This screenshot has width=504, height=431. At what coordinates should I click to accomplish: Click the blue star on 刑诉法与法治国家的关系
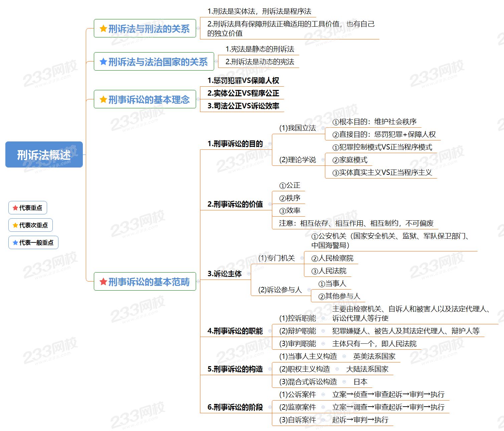click(103, 62)
